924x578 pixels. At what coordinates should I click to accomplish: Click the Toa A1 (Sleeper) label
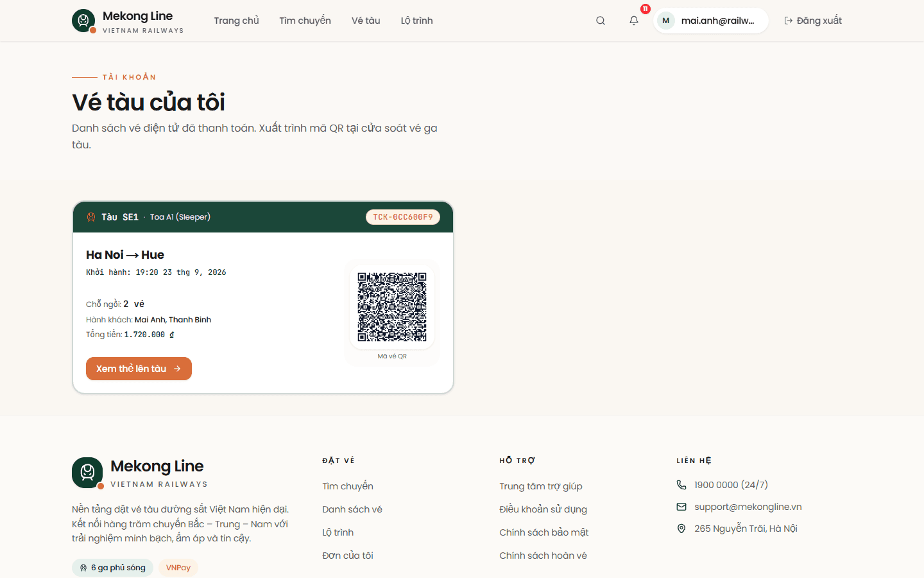[180, 217]
